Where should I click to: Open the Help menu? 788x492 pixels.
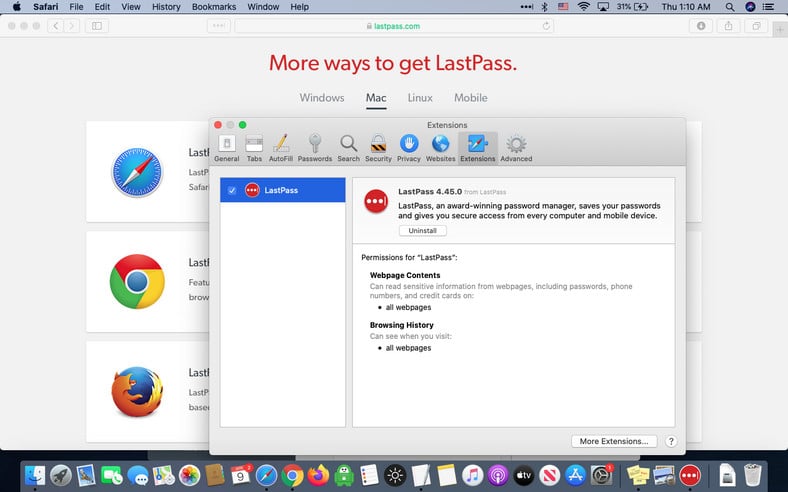tap(300, 7)
